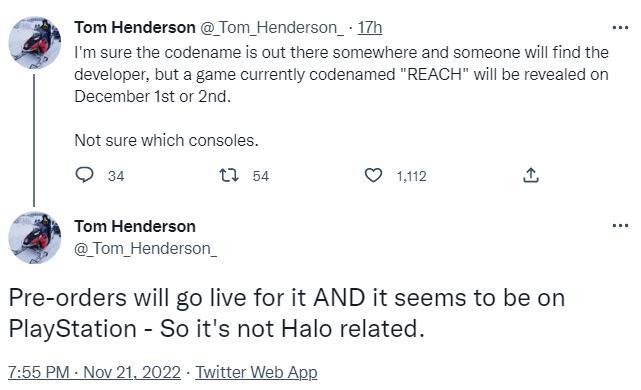This screenshot has height=390, width=641.
Task: Click the share upload icon on first tweet
Action: tap(531, 175)
